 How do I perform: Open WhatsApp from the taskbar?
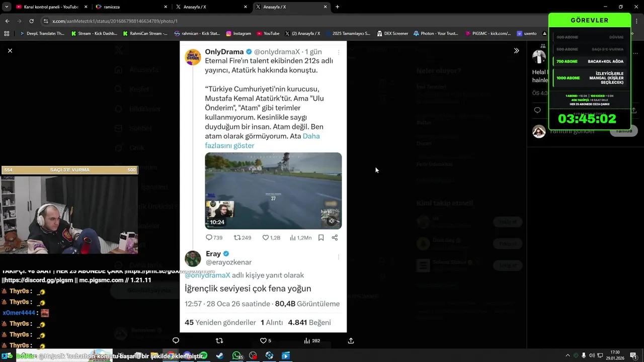click(236, 355)
